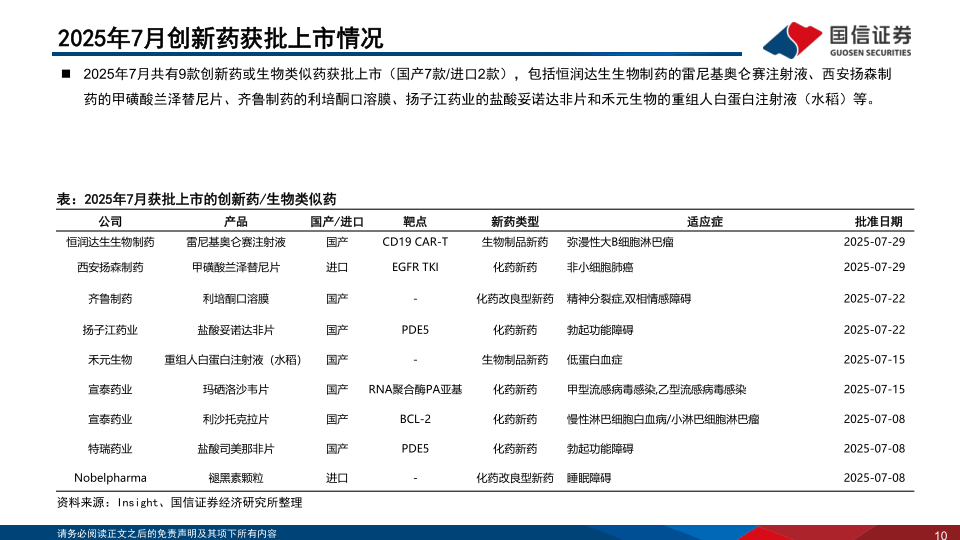
Task: Click the 批准日期 column header
Action: (878, 222)
